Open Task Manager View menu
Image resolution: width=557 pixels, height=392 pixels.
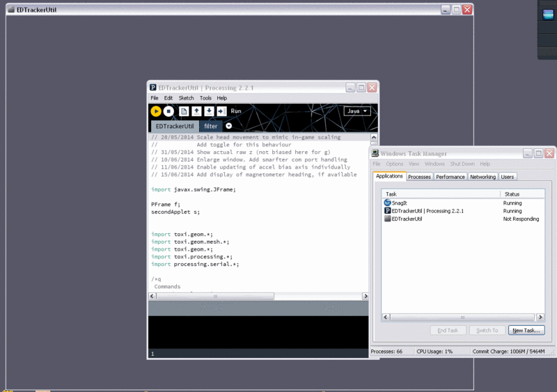tap(414, 164)
